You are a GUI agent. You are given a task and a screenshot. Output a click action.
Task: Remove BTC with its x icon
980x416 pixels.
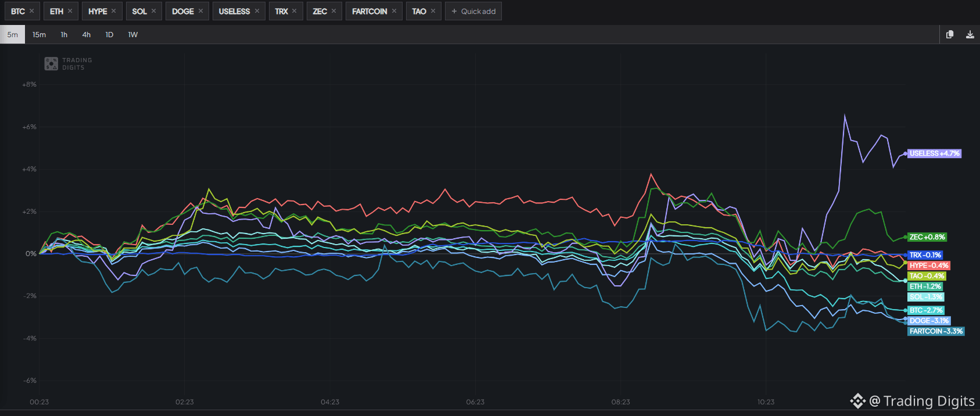pos(31,11)
